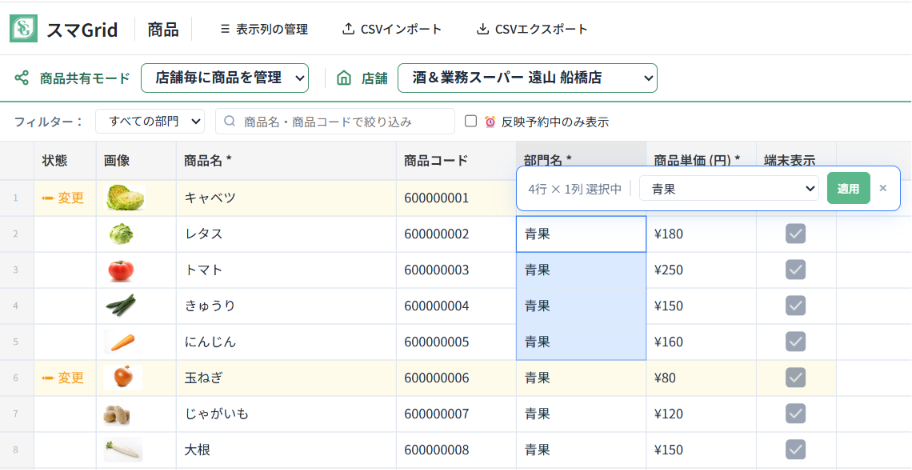Image resolution: width=912 pixels, height=470 pixels.
Task: Click 変更 status on 玉ねぎ row
Action: [63, 378]
